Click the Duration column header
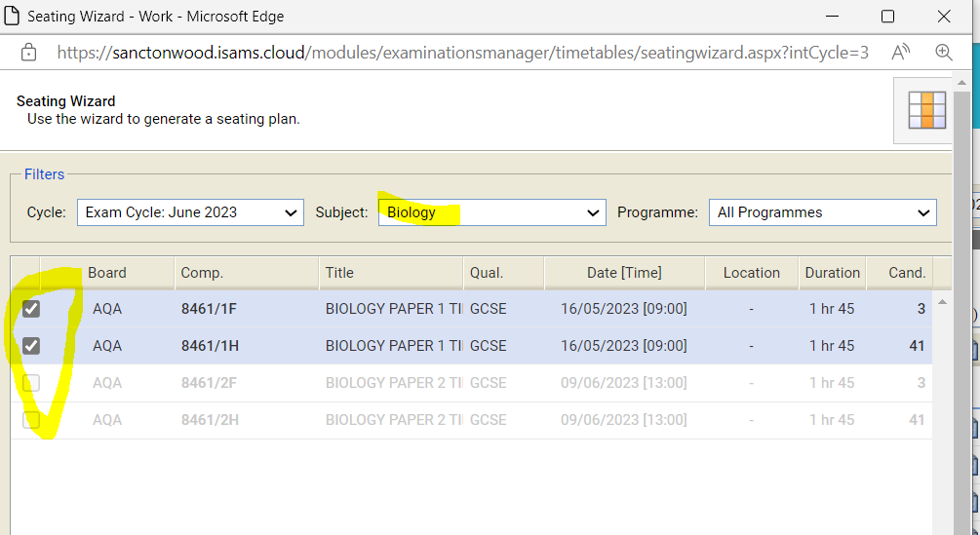This screenshot has height=535, width=980. coord(832,273)
